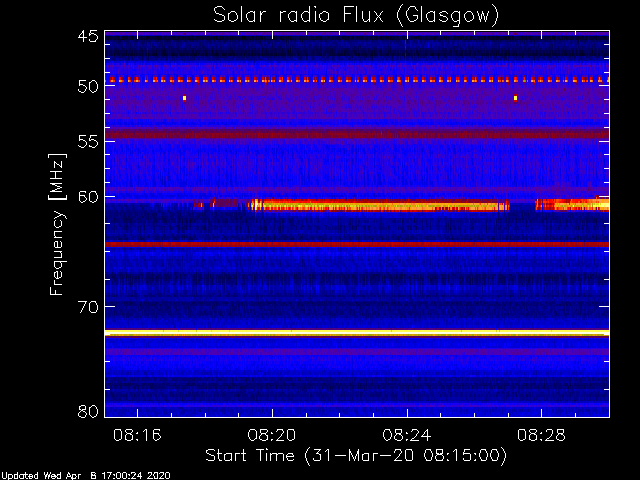Click the 70 frequency tick label
Viewport: 640px width, 480px height.
[88, 307]
